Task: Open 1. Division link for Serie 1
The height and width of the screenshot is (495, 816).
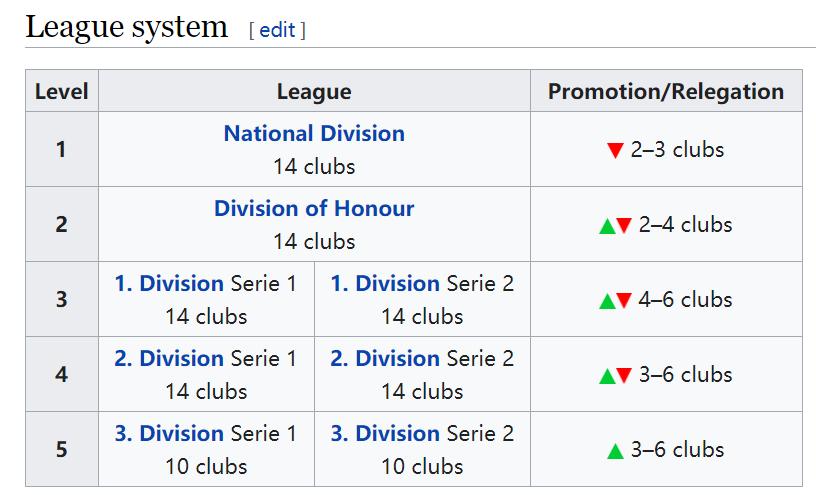Action: [169, 283]
